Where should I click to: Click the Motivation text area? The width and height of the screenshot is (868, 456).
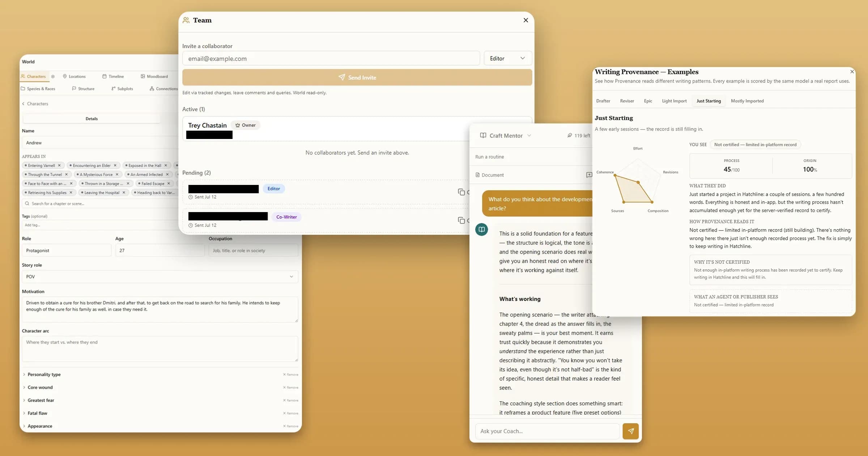(160, 309)
